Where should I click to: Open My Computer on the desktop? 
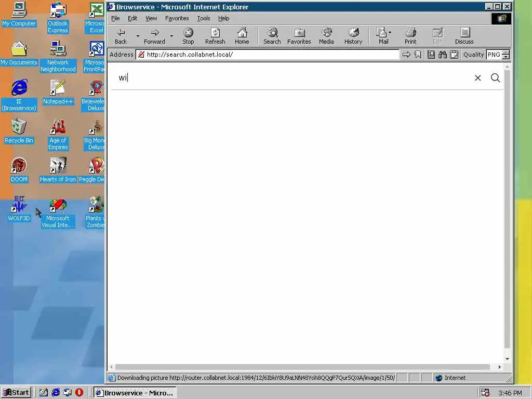pos(19,14)
